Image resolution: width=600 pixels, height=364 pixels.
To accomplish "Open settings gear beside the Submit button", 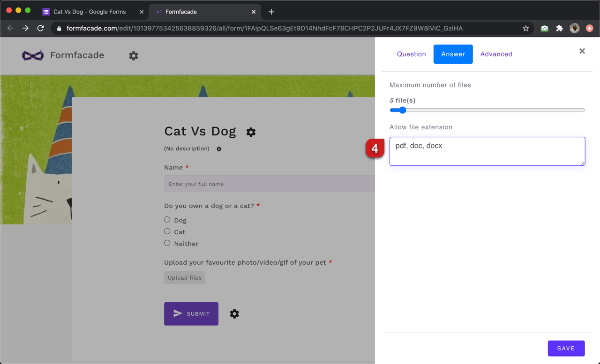I will pos(234,314).
